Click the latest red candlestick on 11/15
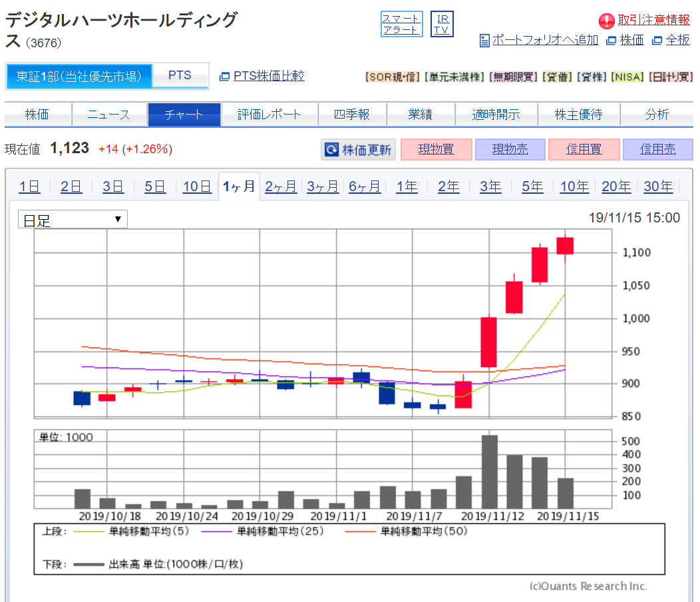Image resolution: width=700 pixels, height=602 pixels. 565,246
